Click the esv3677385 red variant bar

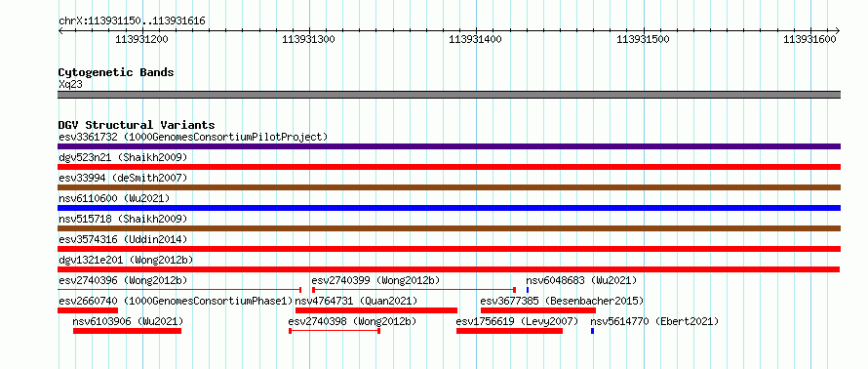[x=538, y=310]
